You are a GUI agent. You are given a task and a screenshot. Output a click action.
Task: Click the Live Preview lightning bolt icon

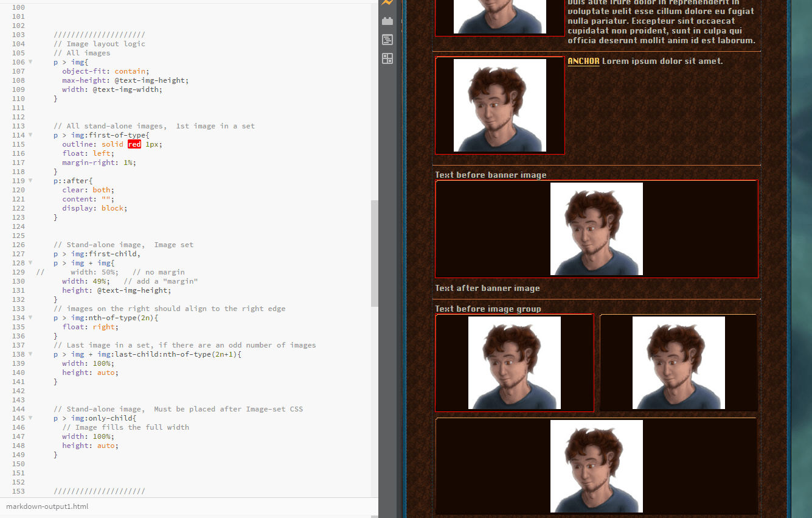pyautogui.click(x=387, y=3)
